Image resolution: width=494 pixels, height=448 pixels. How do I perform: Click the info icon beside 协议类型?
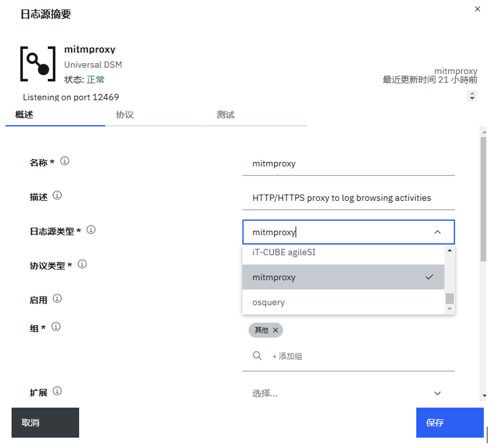click(82, 264)
